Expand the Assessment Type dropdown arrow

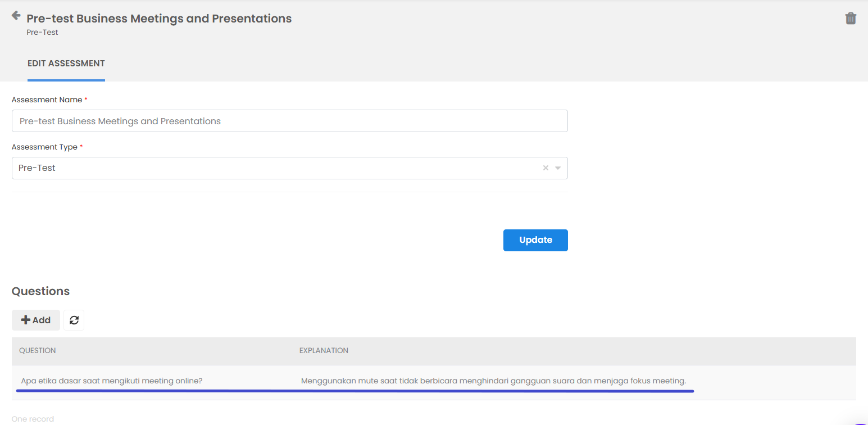[558, 168]
